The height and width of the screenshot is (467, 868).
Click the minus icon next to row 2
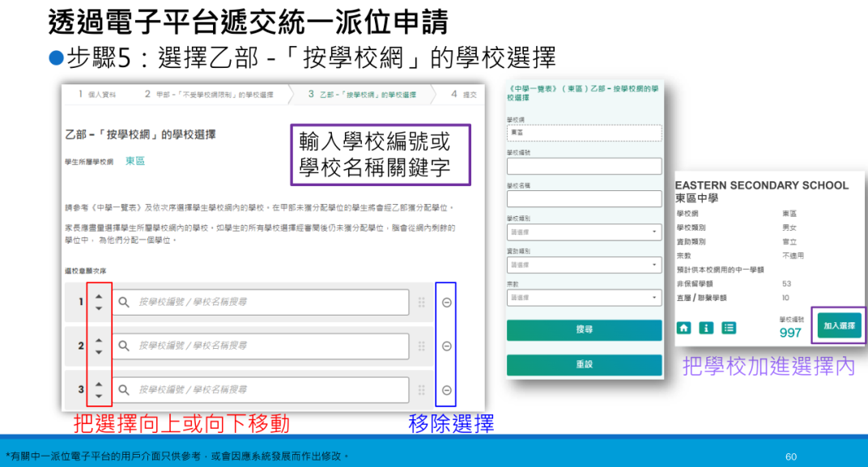[446, 344]
